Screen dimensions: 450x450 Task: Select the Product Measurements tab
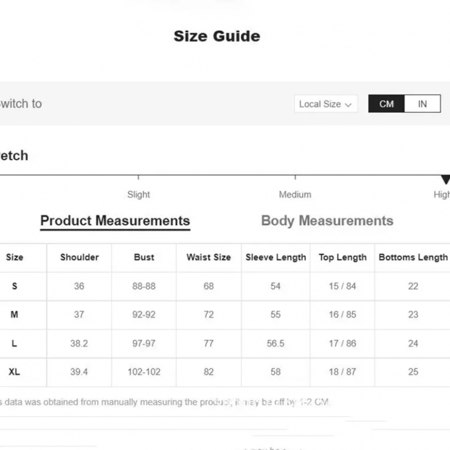click(115, 221)
